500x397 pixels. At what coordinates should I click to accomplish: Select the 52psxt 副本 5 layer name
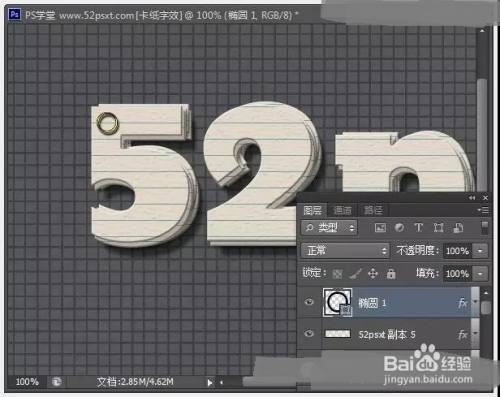(x=387, y=334)
